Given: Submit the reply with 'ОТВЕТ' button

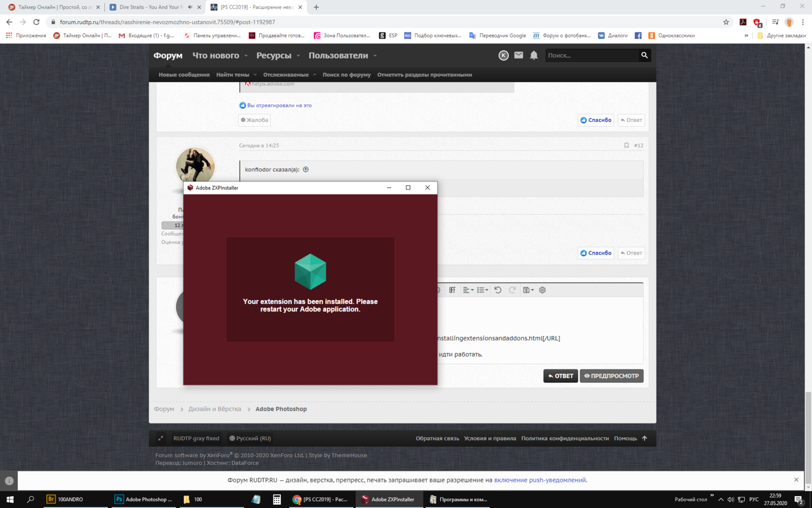Looking at the screenshot, I should 560,376.
